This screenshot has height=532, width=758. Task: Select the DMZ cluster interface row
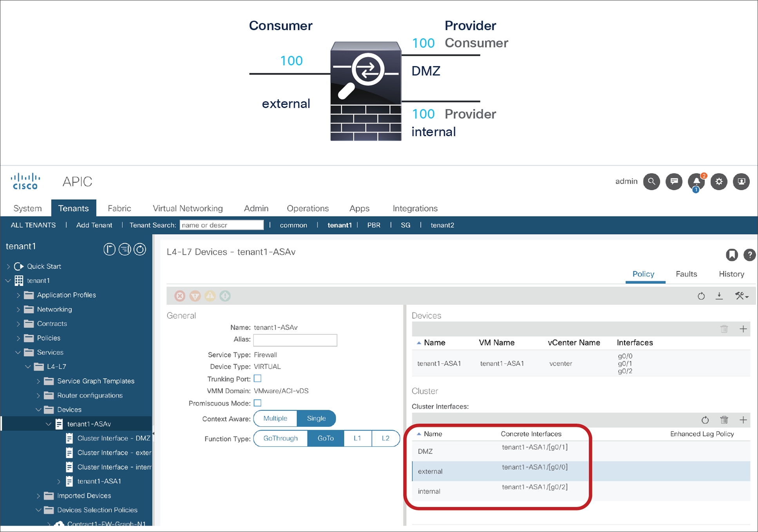[x=581, y=451]
